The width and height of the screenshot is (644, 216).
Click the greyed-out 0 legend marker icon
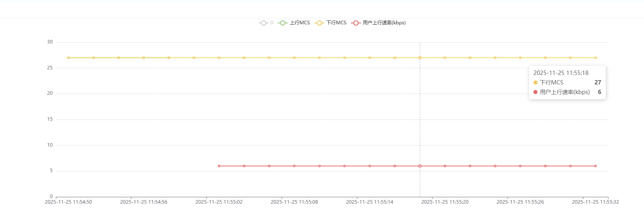(263, 23)
